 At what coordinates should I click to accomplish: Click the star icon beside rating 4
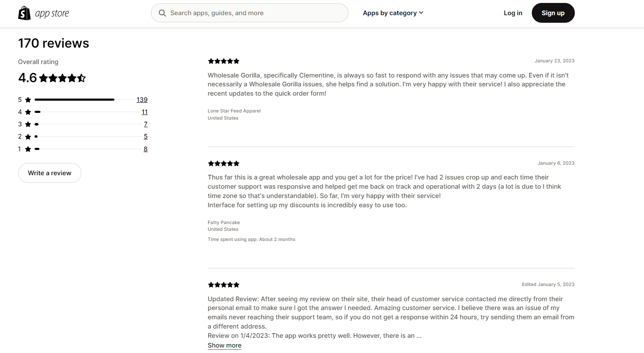click(28, 112)
